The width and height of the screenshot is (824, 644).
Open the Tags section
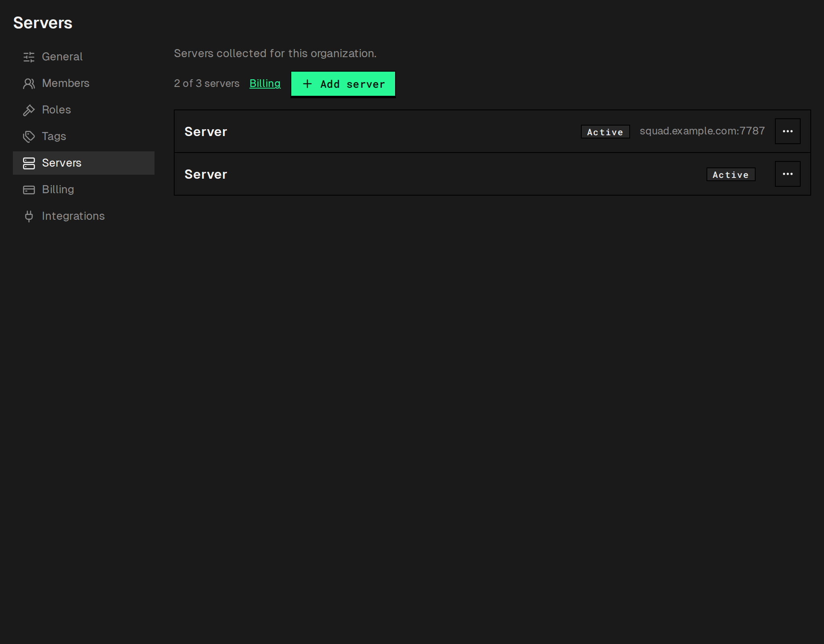pyautogui.click(x=84, y=136)
